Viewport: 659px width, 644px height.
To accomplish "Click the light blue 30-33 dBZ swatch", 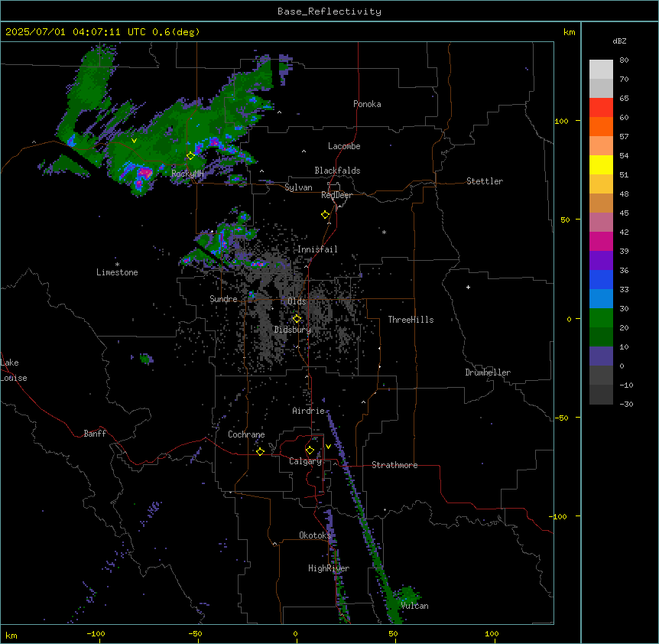I will [x=601, y=299].
